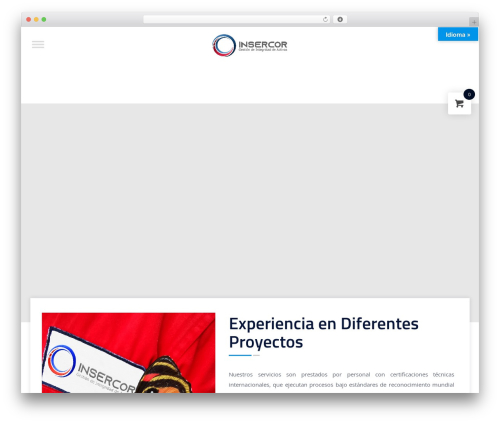500x423 pixels.
Task: Reload page using browser refresh icon
Action: [325, 20]
